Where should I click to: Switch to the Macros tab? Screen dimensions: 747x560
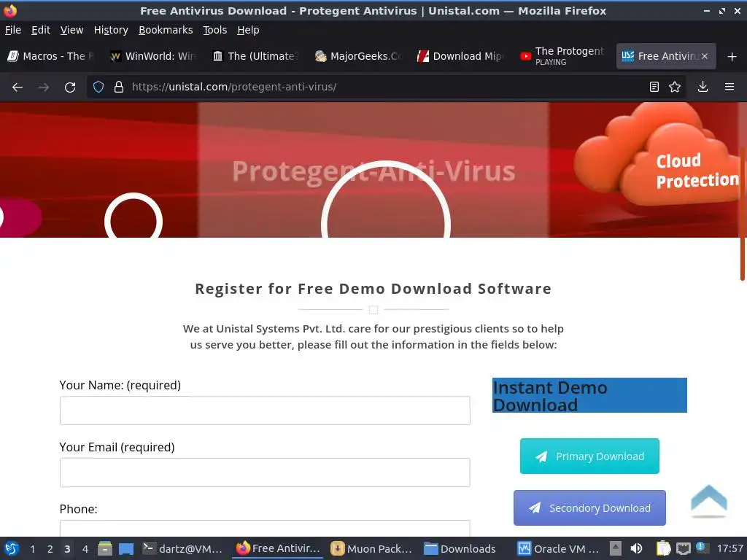pos(52,56)
